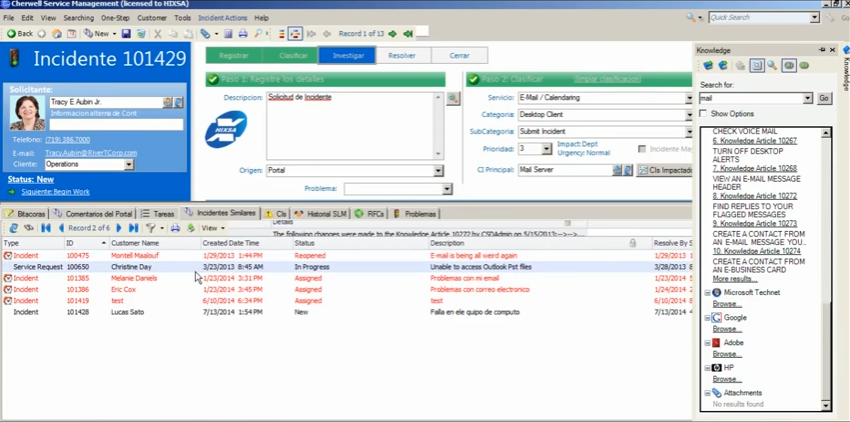Click the Resolver workflow step
The width and height of the screenshot is (850, 422).
click(x=401, y=56)
